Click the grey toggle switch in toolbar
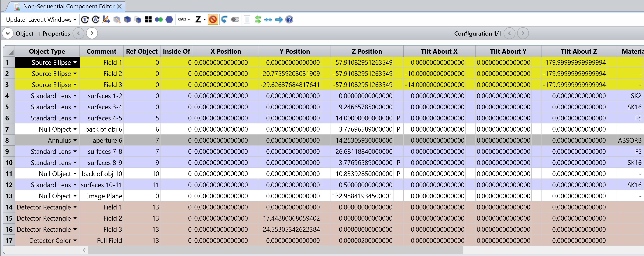This screenshot has width=644, height=256. pyautogui.click(x=235, y=19)
